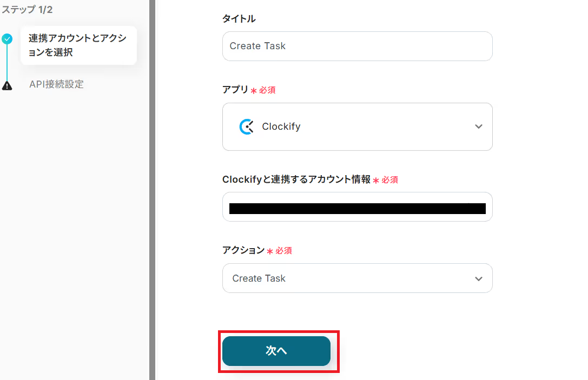588x380 pixels.
Task: Click the red asterisk beside アクション label
Action: pyautogui.click(x=269, y=251)
